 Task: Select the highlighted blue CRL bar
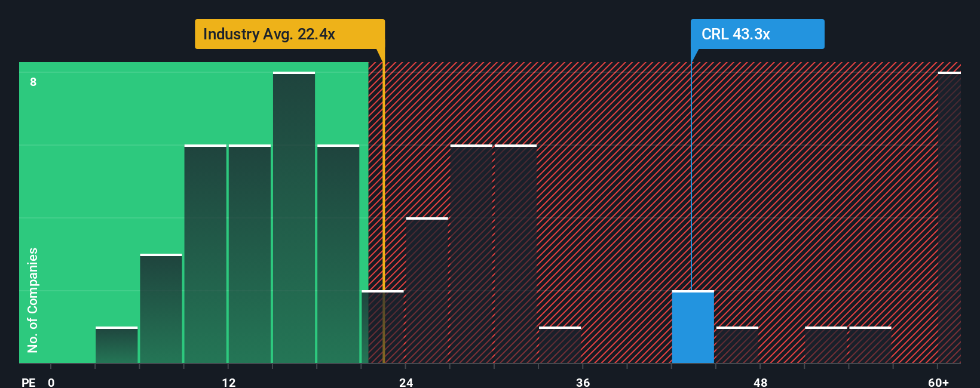693,327
